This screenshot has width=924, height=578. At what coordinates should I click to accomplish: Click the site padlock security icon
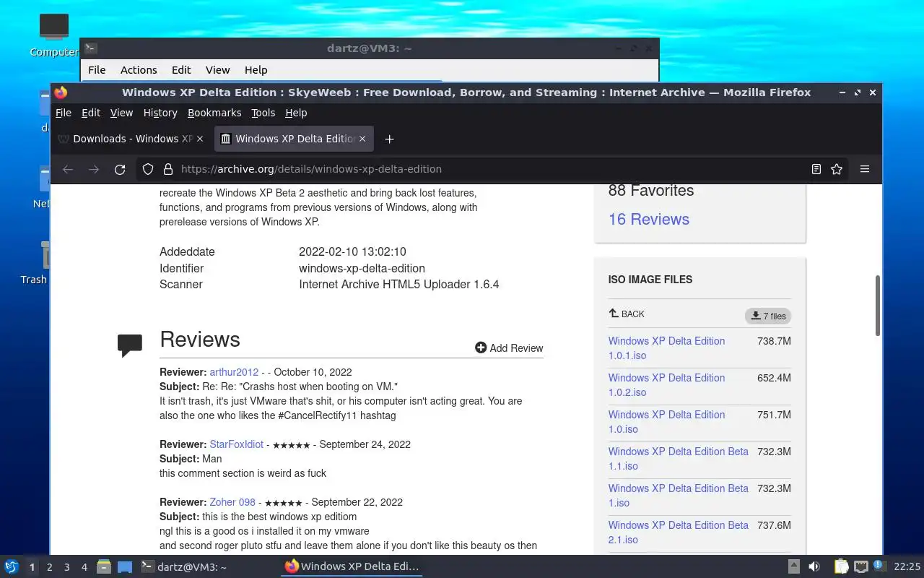pyautogui.click(x=168, y=169)
